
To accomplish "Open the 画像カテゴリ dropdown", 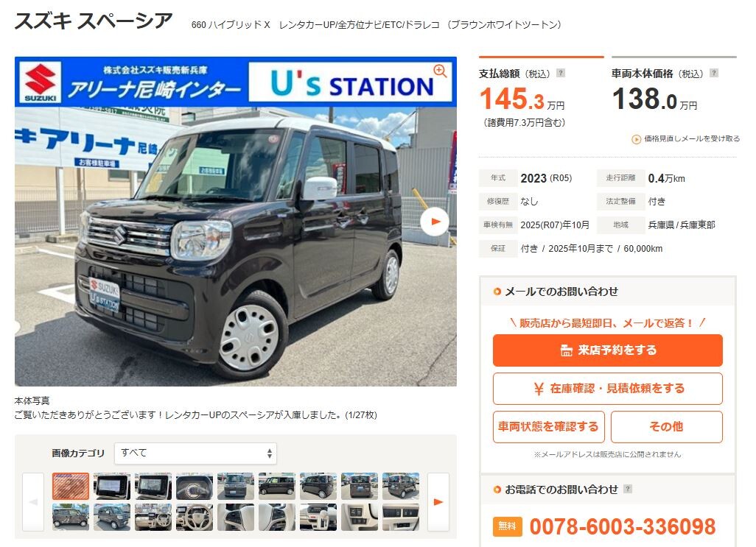I will (195, 453).
